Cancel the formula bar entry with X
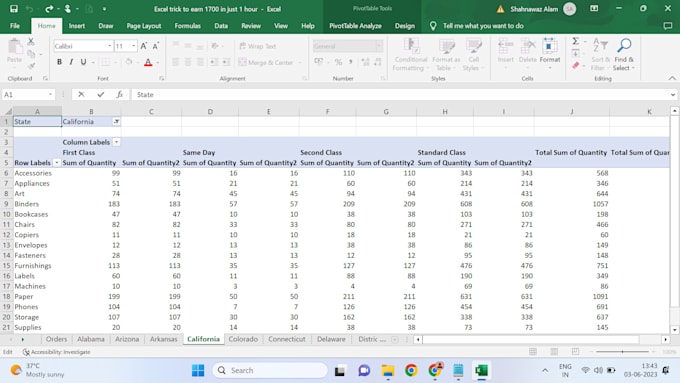Viewport: 680px width, 383px height. [x=81, y=95]
